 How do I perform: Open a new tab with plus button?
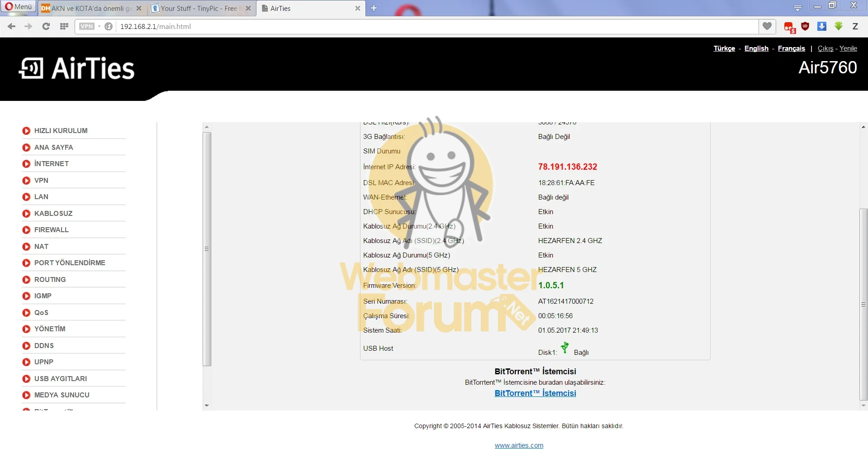pyautogui.click(x=374, y=8)
